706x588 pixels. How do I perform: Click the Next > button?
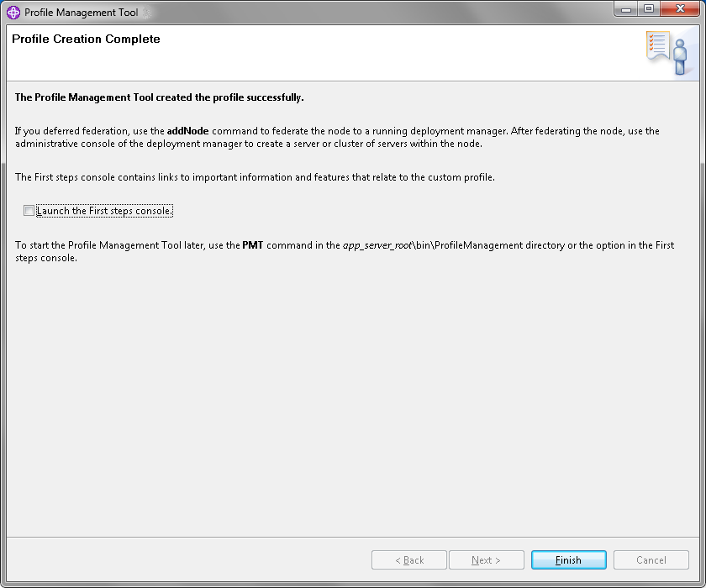click(x=487, y=560)
